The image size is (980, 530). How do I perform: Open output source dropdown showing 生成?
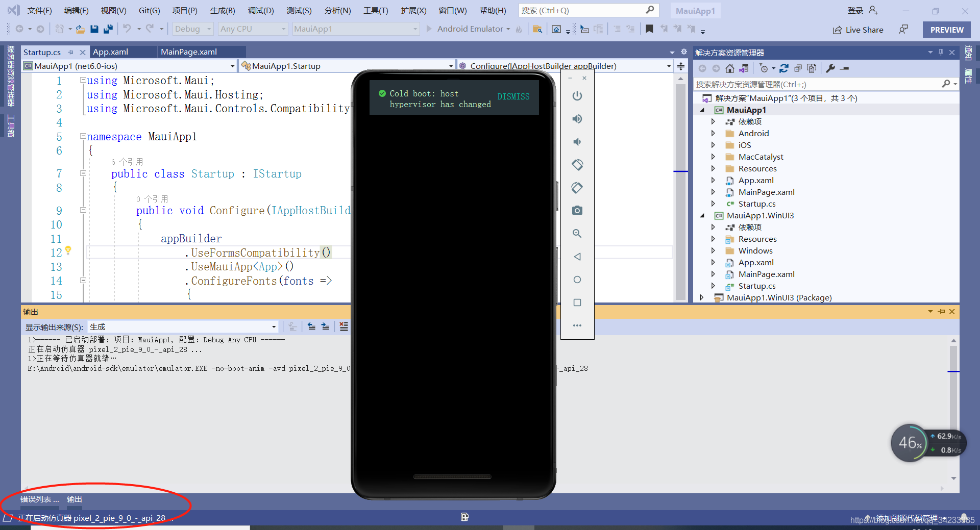tap(183, 326)
